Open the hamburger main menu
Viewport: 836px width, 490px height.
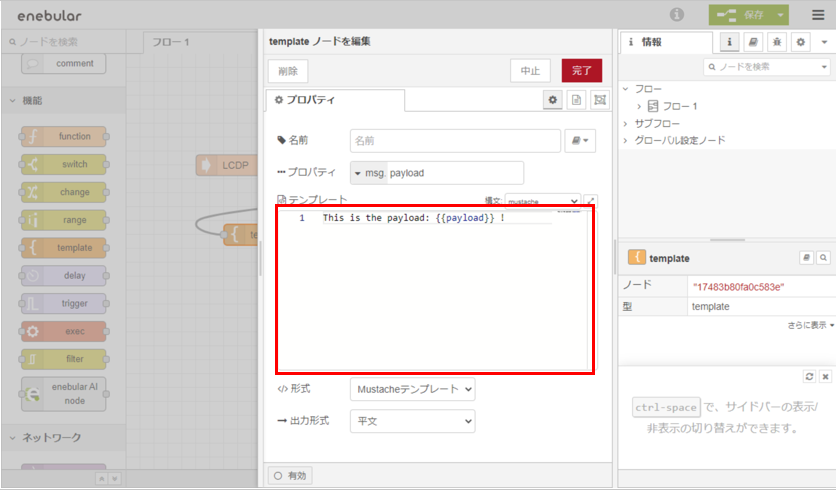point(818,15)
